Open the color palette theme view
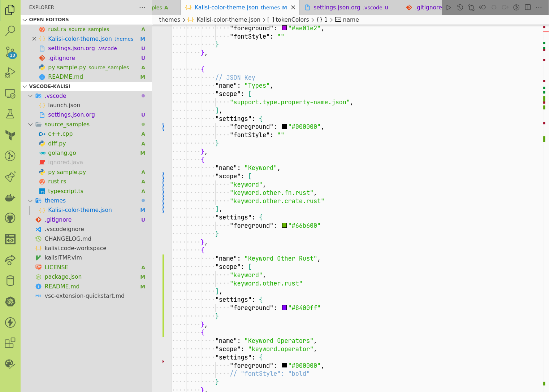 pyautogui.click(x=10, y=364)
